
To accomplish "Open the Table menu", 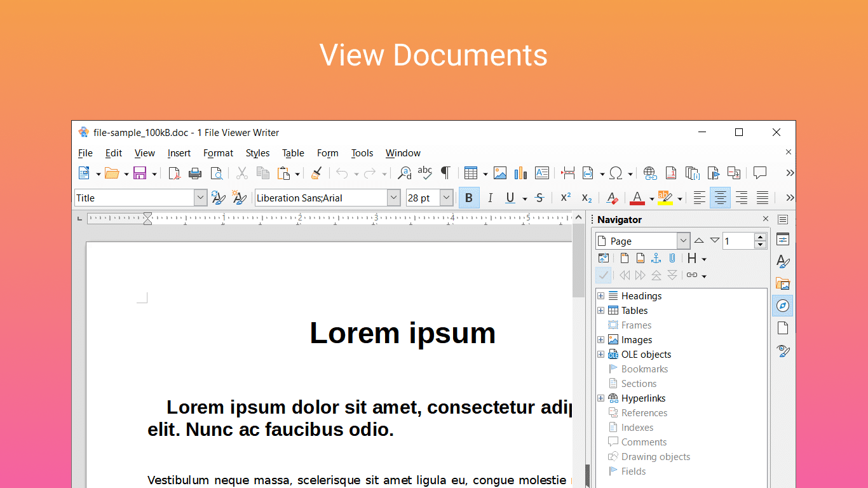I will tap(292, 152).
